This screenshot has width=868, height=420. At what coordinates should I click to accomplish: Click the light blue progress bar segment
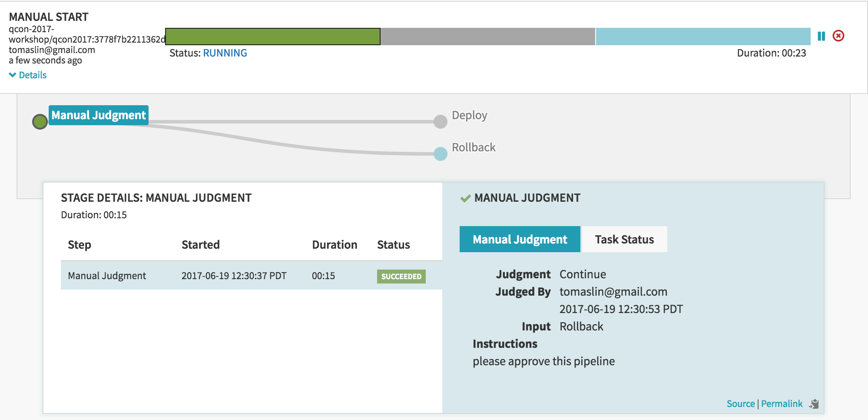pos(703,37)
